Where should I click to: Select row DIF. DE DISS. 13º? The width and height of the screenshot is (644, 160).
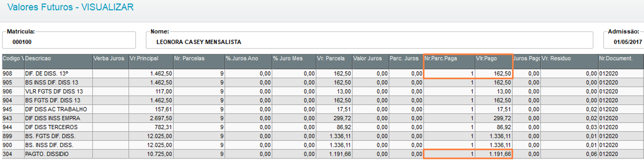click(323, 74)
